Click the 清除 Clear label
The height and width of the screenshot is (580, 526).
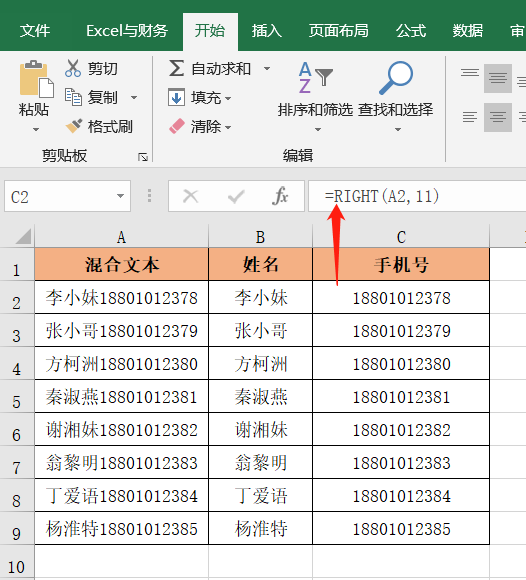[x=206, y=127]
